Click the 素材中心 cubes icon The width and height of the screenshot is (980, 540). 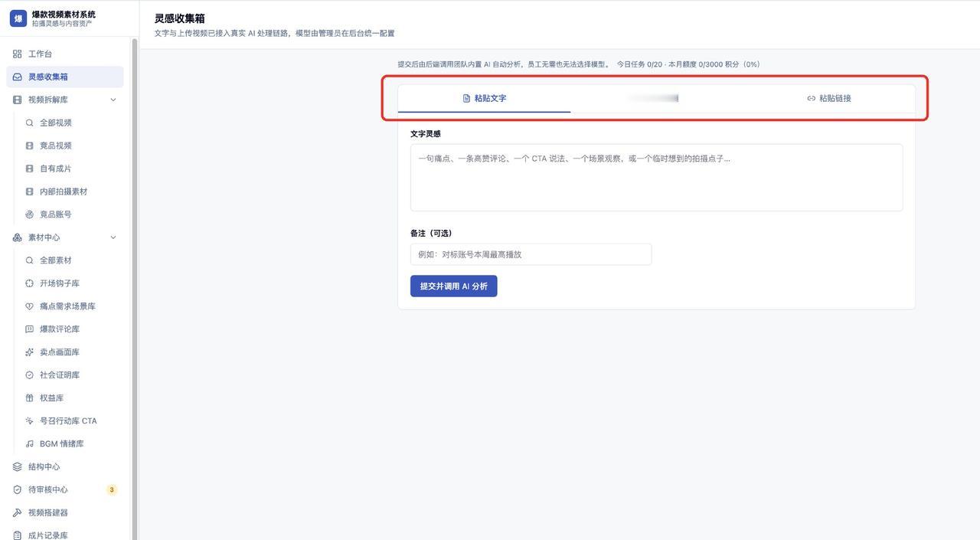(x=17, y=237)
